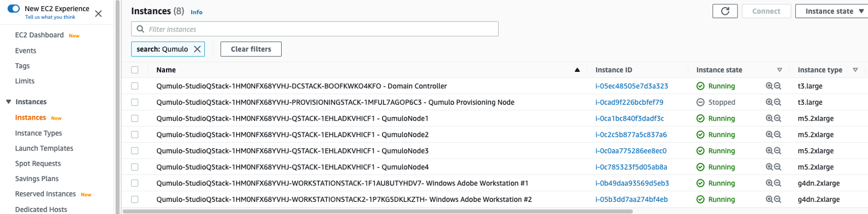Image resolution: width=868 pixels, height=214 pixels.
Task: Check the select-all instances header checkbox
Action: point(135,70)
